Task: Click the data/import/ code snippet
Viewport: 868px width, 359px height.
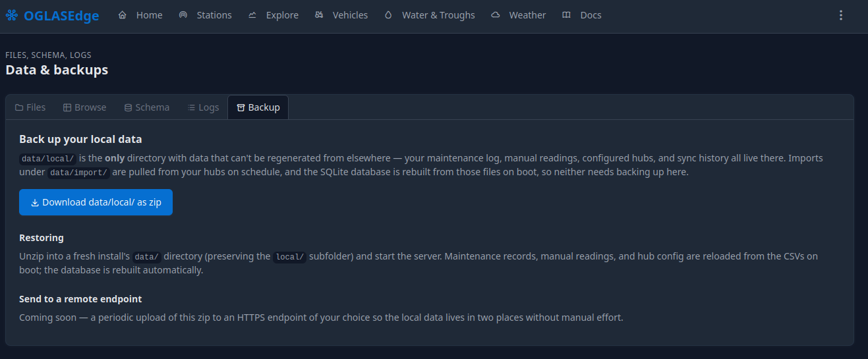Action: (x=78, y=173)
